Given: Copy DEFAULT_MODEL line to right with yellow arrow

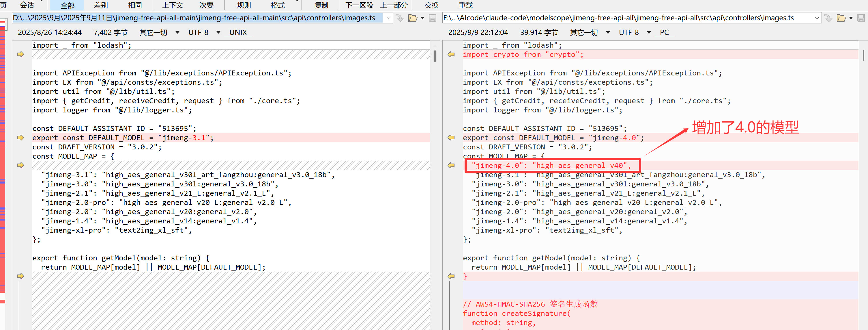Looking at the screenshot, I should [x=20, y=138].
